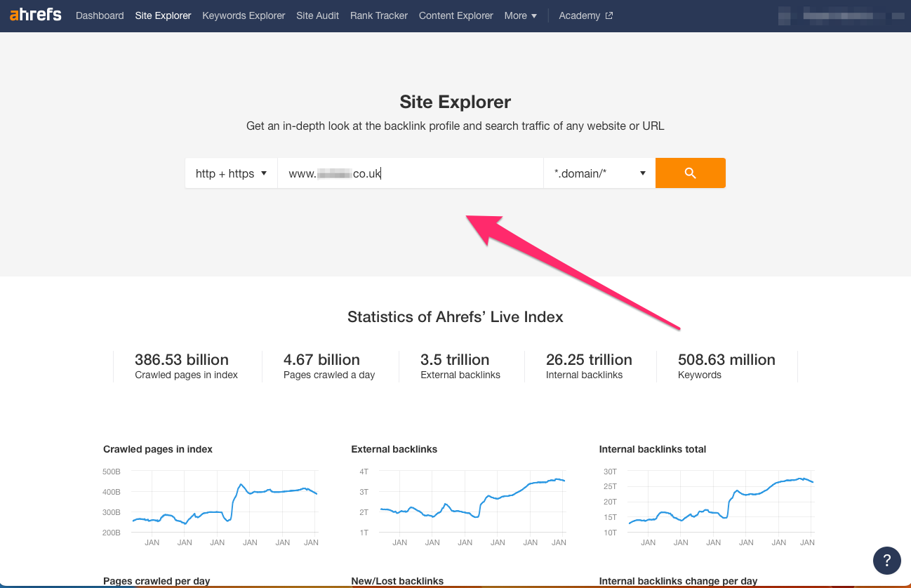Start search with the orange magnifier button
Viewport: 911px width, 588px height.
(x=690, y=173)
